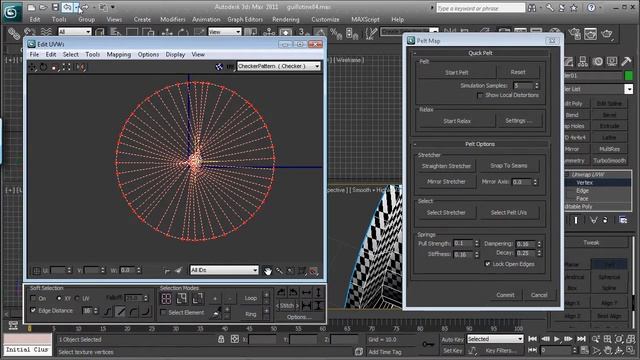Click the selection lock toggle icon in status bar
Image resolution: width=640 pixels, height=360 pixels.
(221, 339)
